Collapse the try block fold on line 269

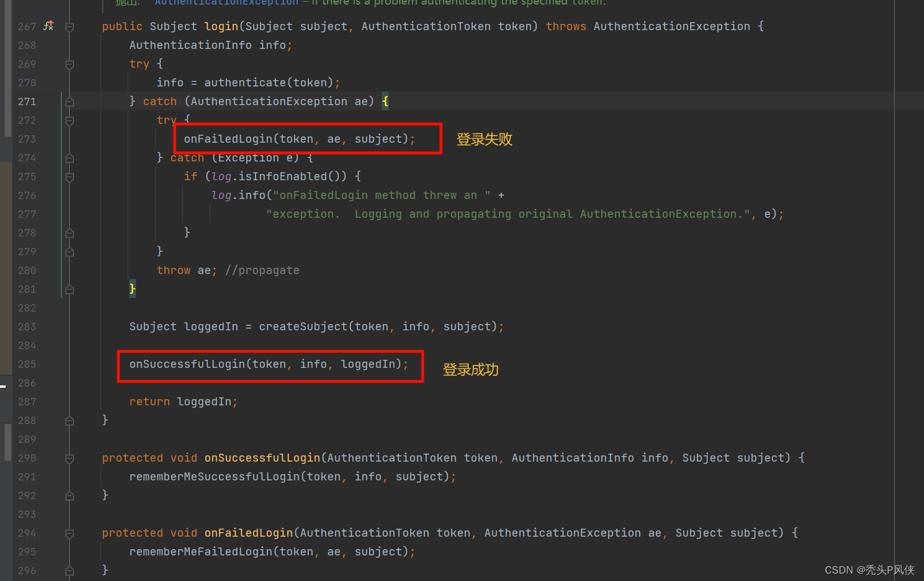[69, 64]
